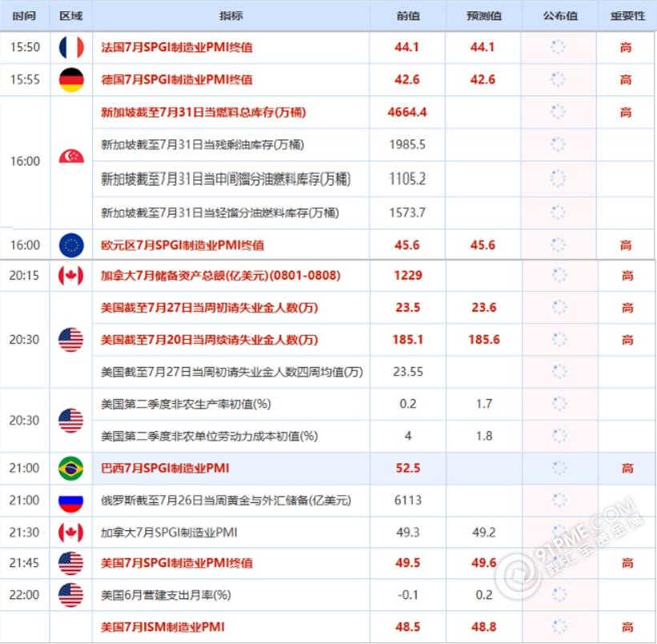The height and width of the screenshot is (644, 657).
Task: Select 新加坡截至7月31日当残剩油库存(万桶) row text
Action: point(203,144)
